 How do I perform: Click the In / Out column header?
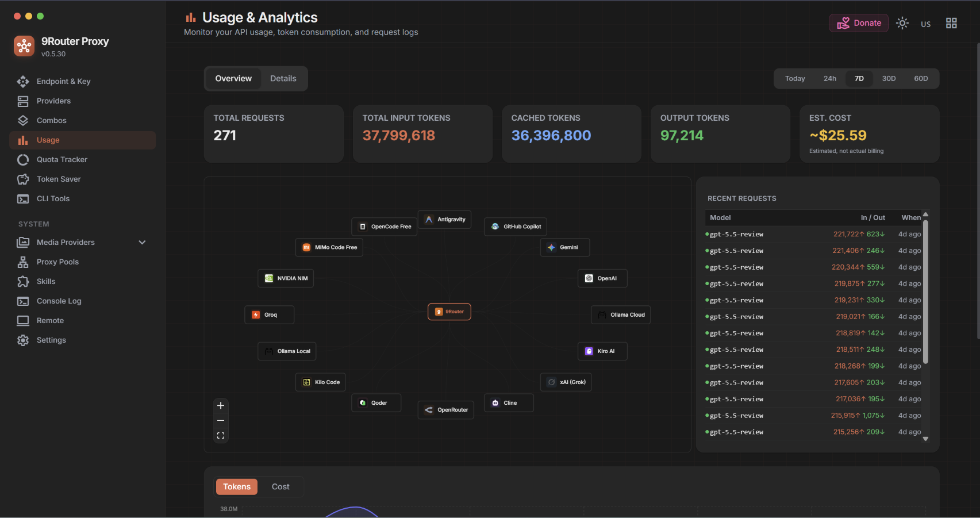tap(873, 218)
